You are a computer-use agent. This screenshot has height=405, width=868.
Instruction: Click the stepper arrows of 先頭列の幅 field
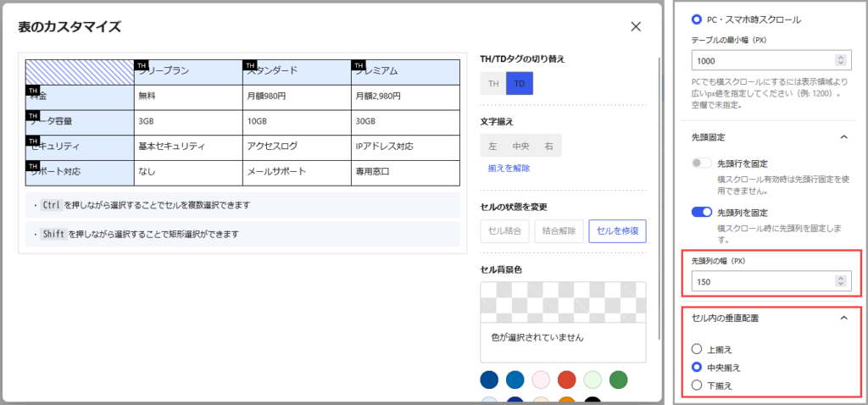841,281
